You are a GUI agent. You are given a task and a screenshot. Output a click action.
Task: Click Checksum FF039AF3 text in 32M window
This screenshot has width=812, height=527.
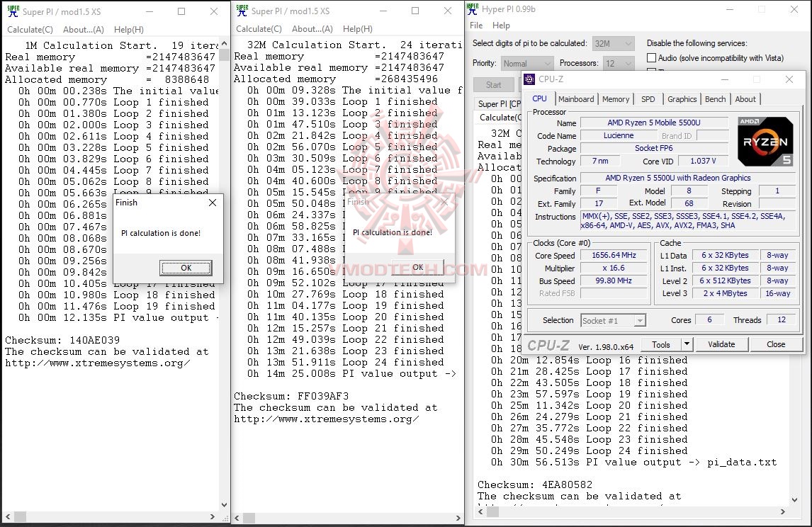pyautogui.click(x=291, y=396)
